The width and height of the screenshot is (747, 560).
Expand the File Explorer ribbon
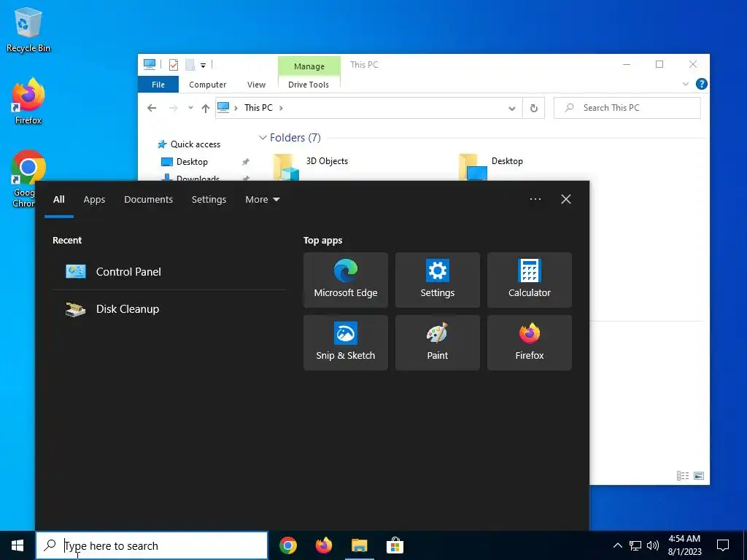(x=686, y=85)
